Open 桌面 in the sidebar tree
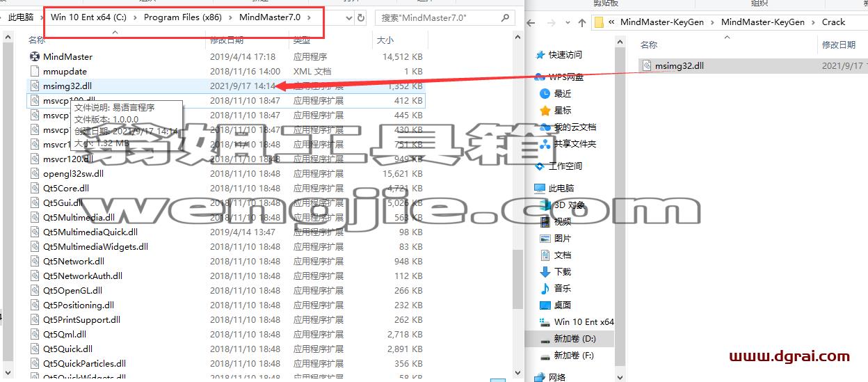This screenshot has height=382, width=868. (x=563, y=305)
